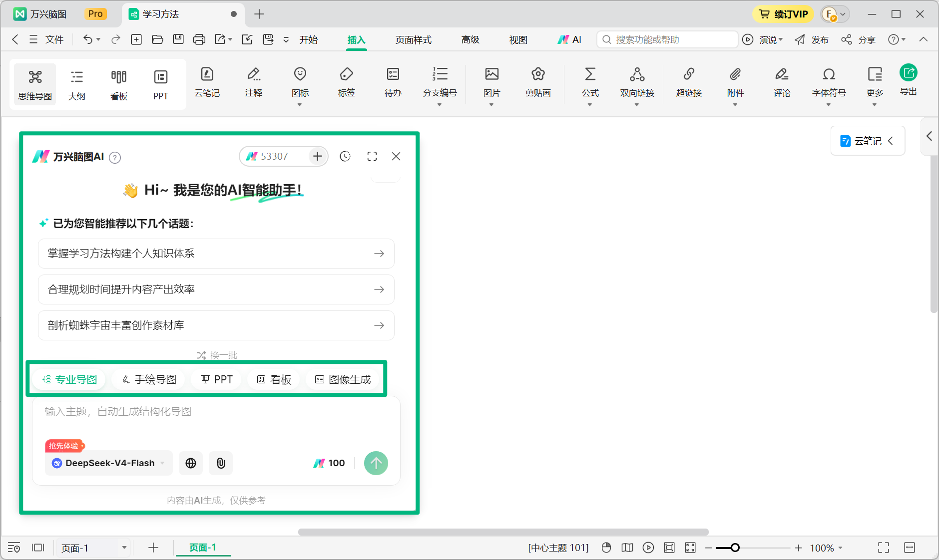939x560 pixels.
Task: Click 换一批 to refresh topics
Action: click(217, 355)
